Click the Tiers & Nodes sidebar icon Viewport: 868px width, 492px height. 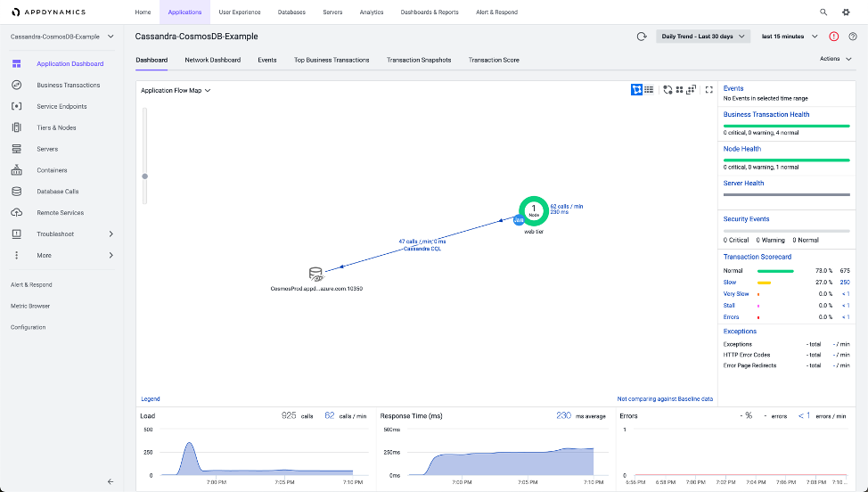[17, 127]
